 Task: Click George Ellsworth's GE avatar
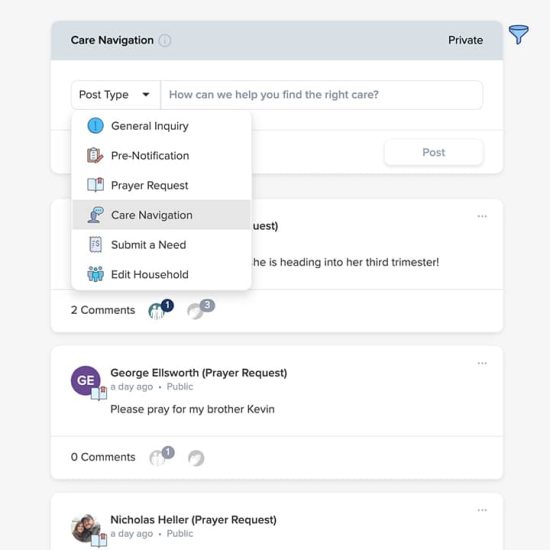(86, 381)
